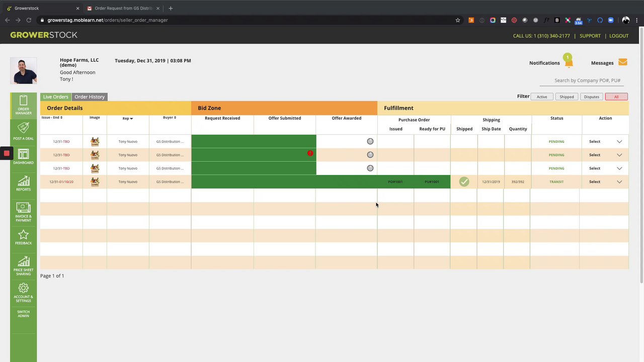This screenshot has width=644, height=362.
Task: Toggle Offer Awarded circle in third row
Action: point(370,168)
